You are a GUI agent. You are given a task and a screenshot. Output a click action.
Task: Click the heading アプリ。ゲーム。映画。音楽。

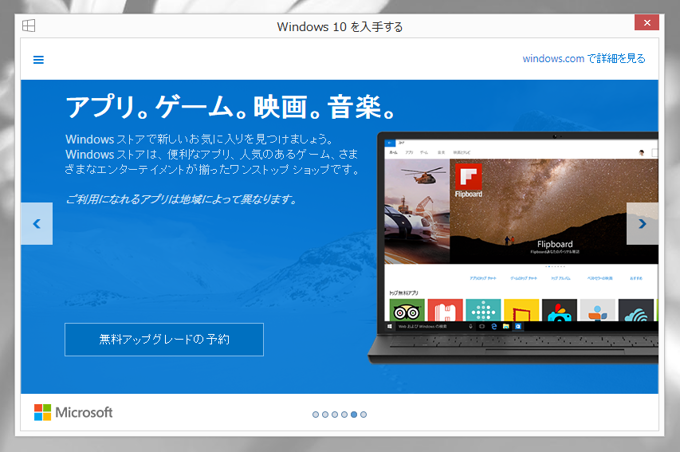(230, 107)
